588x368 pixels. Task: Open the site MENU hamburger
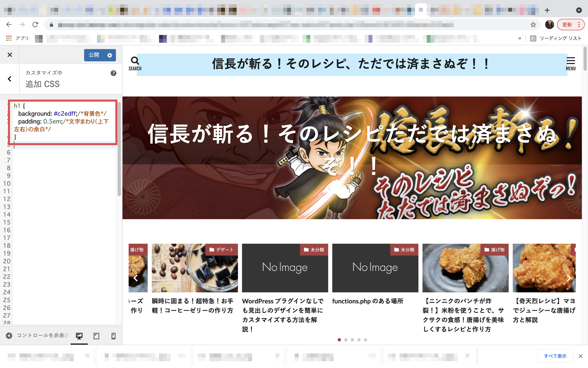[x=570, y=64]
